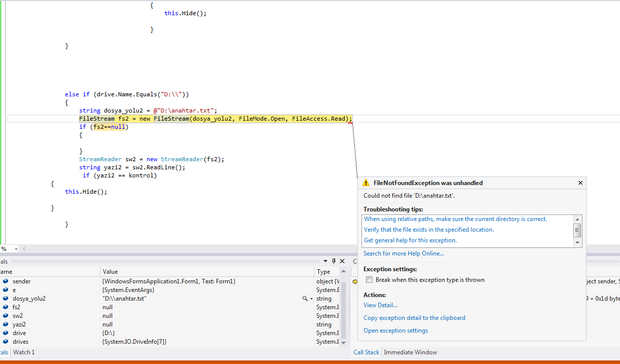
Task: Click the variable icon beside drives row
Action: coord(6,342)
